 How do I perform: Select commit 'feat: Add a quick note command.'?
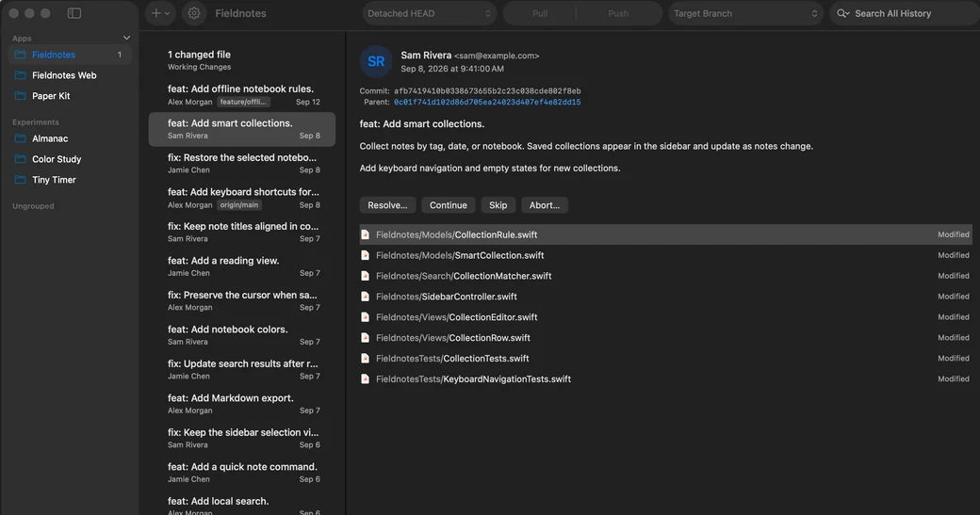click(x=242, y=473)
